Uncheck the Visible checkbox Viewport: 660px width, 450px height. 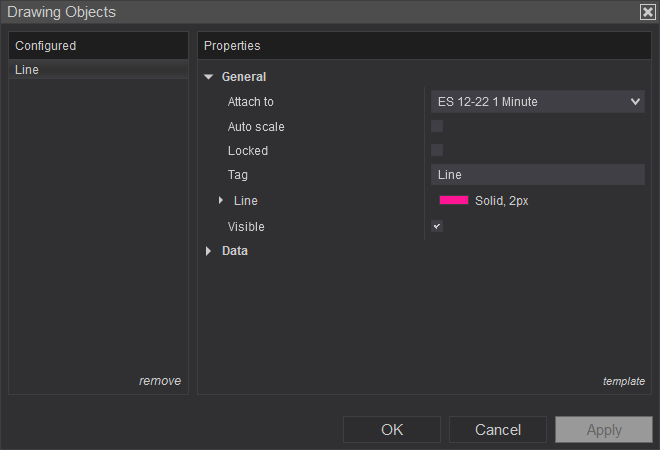[437, 226]
